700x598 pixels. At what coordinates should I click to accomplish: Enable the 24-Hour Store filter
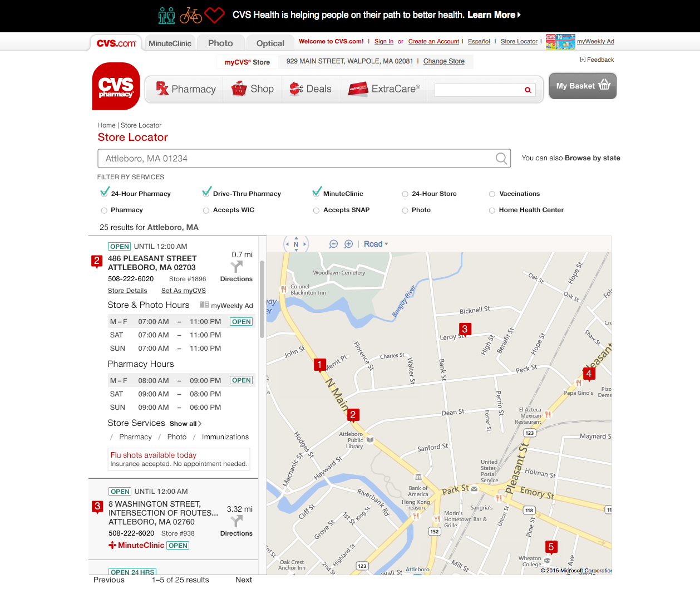coord(405,194)
